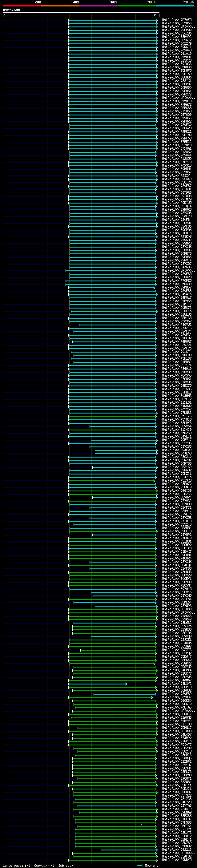Select hit label UniRef100_Q56Z86
Image resolution: width=197 pixels, height=868 pixels.
click(177, 33)
